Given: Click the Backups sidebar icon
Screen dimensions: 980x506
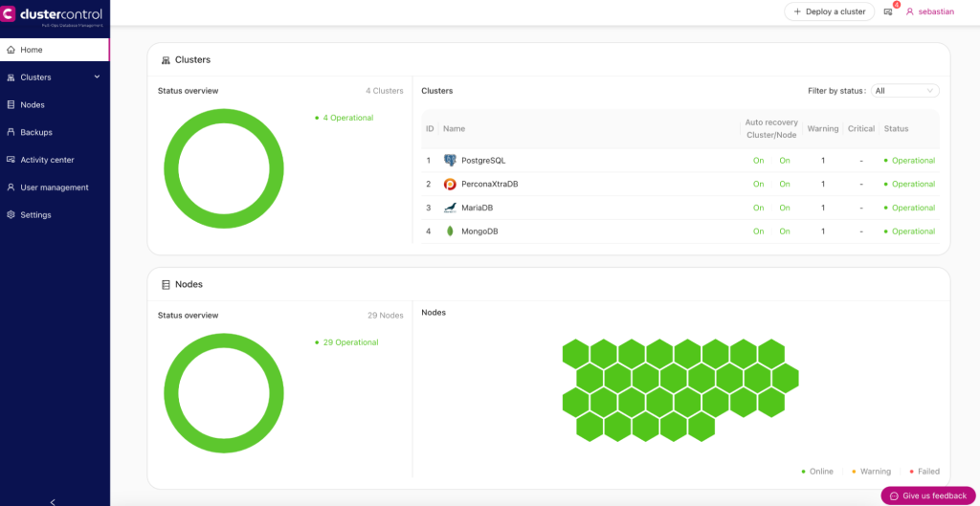Looking at the screenshot, I should [11, 132].
